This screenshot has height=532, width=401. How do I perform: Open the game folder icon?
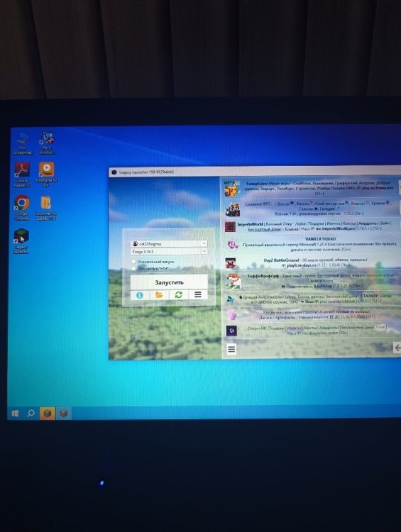coord(159,295)
